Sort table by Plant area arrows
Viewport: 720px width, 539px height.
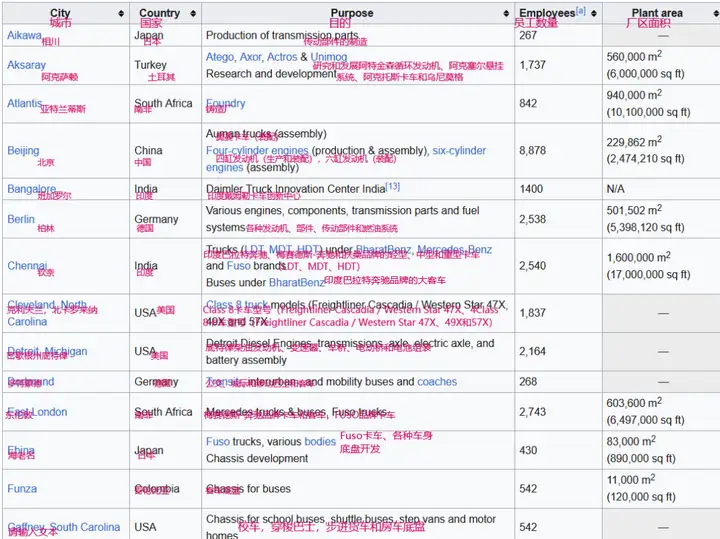716,13
